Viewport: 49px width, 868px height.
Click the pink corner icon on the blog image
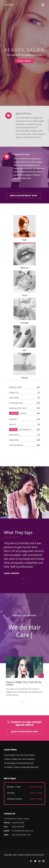(42, 676)
